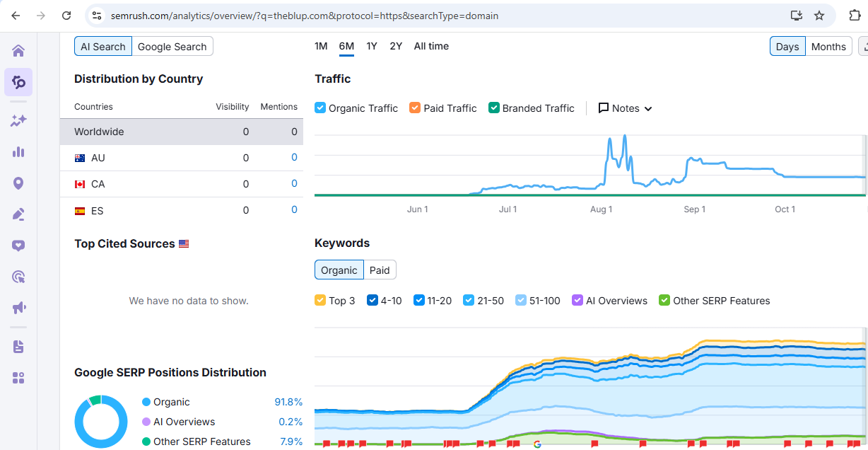868x450 pixels.
Task: Select the Paid keywords tab
Action: click(x=380, y=270)
